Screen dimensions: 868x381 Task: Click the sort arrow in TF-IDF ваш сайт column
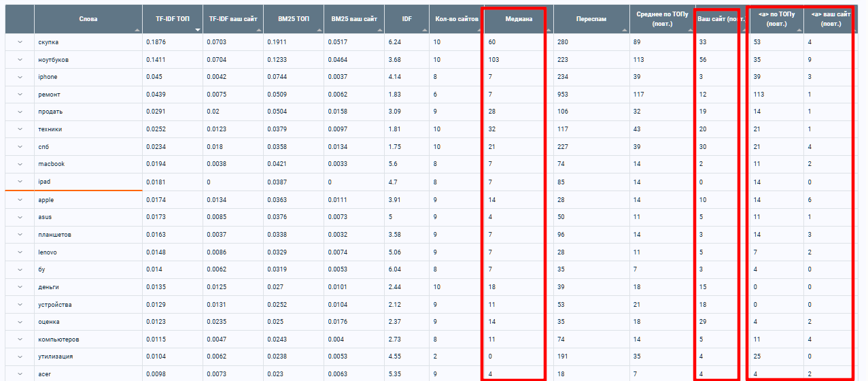click(x=258, y=31)
